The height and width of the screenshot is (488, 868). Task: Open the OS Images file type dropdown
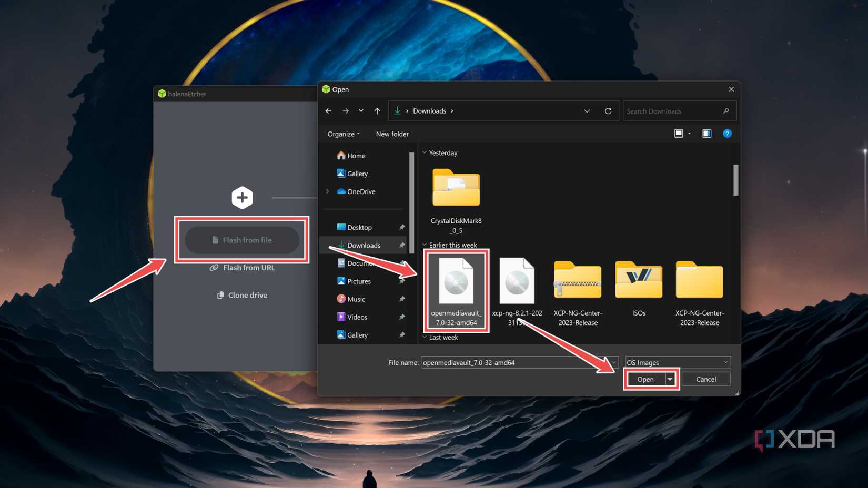pyautogui.click(x=678, y=362)
